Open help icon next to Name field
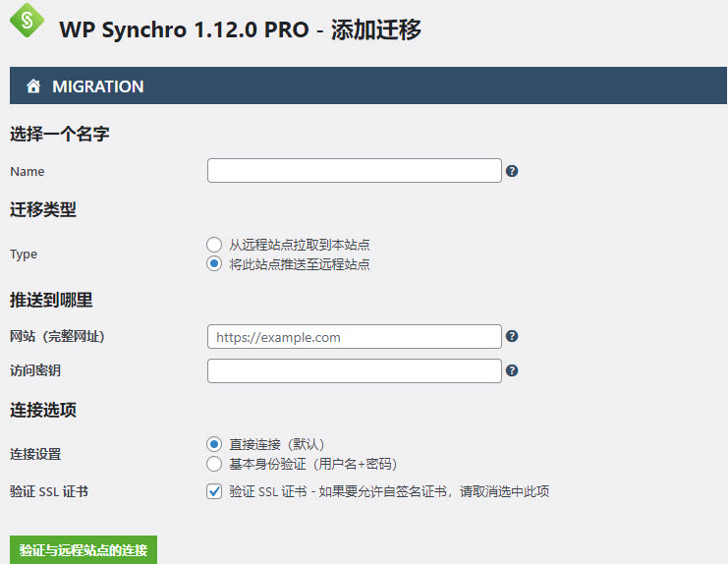Screen dimensions: 728x564 pyautogui.click(x=512, y=171)
